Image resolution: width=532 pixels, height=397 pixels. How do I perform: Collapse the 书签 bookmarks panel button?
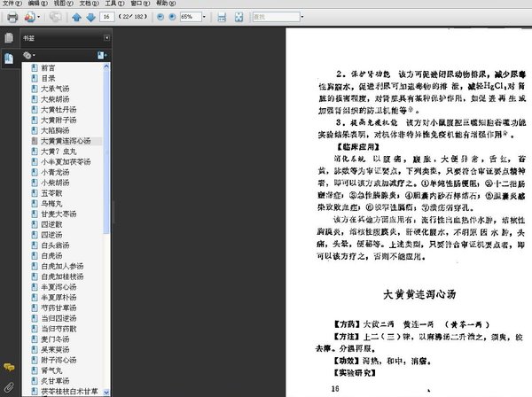[106, 37]
